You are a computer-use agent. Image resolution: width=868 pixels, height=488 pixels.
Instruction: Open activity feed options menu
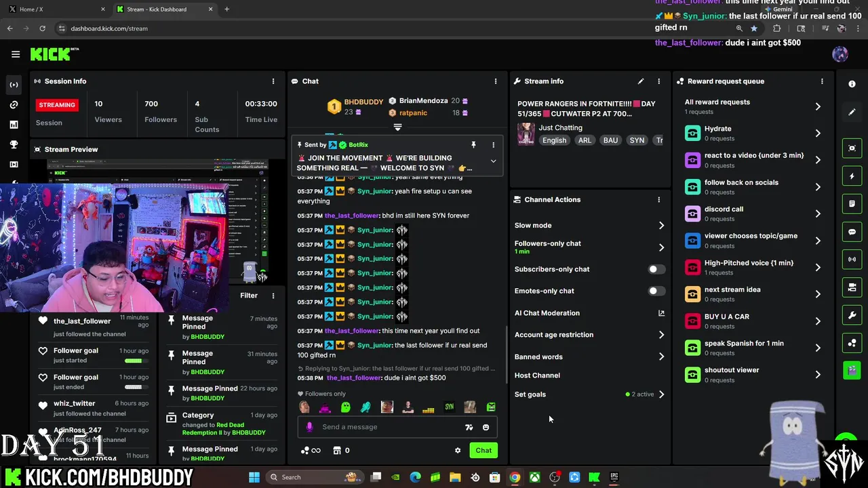[273, 296]
